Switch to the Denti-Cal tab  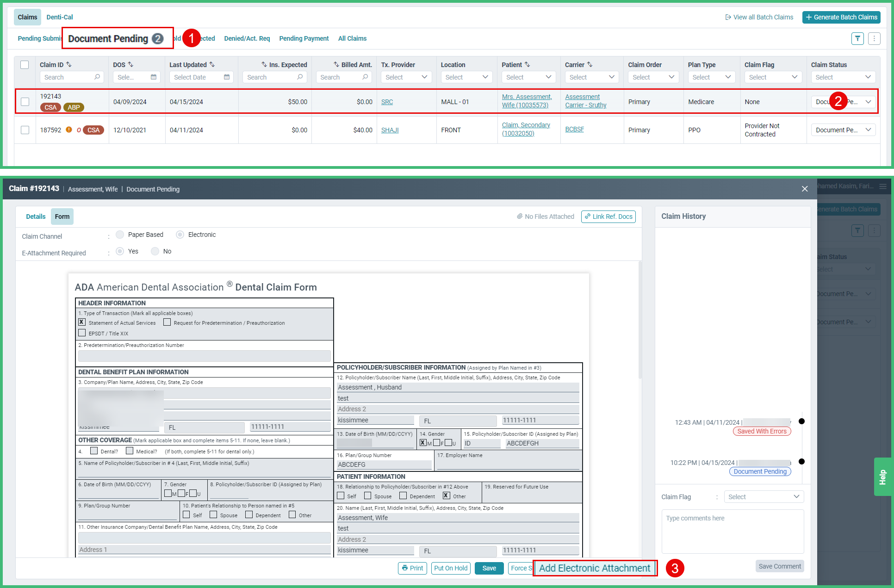pos(59,17)
